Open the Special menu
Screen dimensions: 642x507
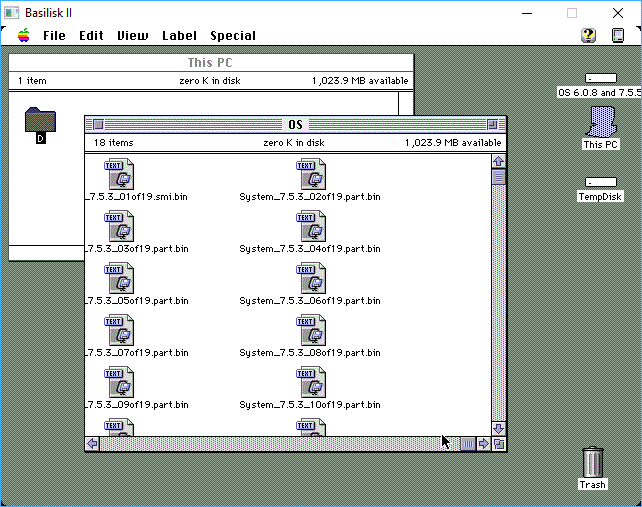[x=233, y=36]
